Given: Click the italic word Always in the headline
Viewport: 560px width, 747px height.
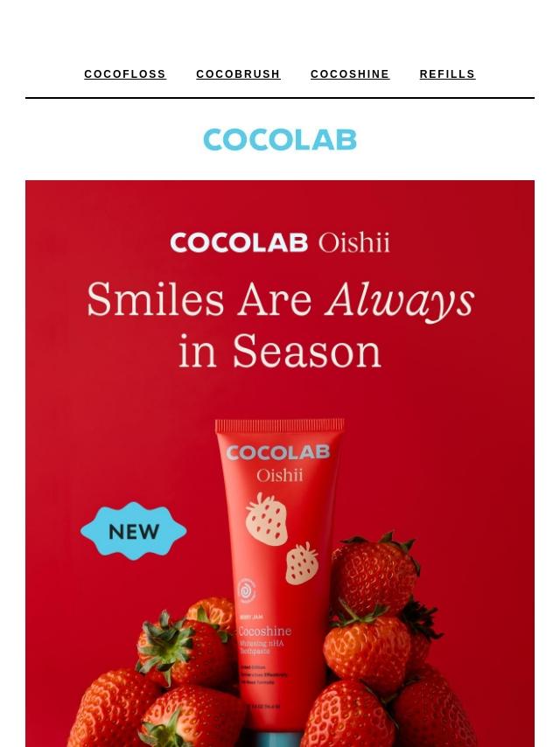Looking at the screenshot, I should pyautogui.click(x=400, y=301).
